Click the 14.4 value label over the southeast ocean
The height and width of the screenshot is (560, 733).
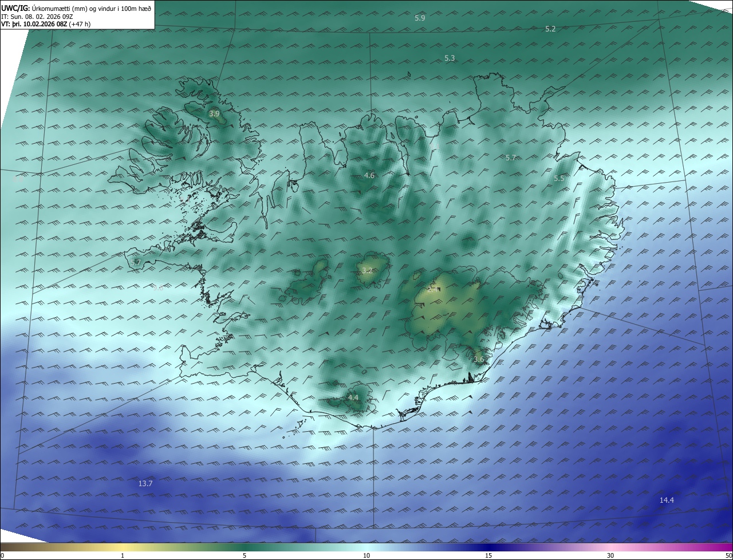(x=667, y=500)
